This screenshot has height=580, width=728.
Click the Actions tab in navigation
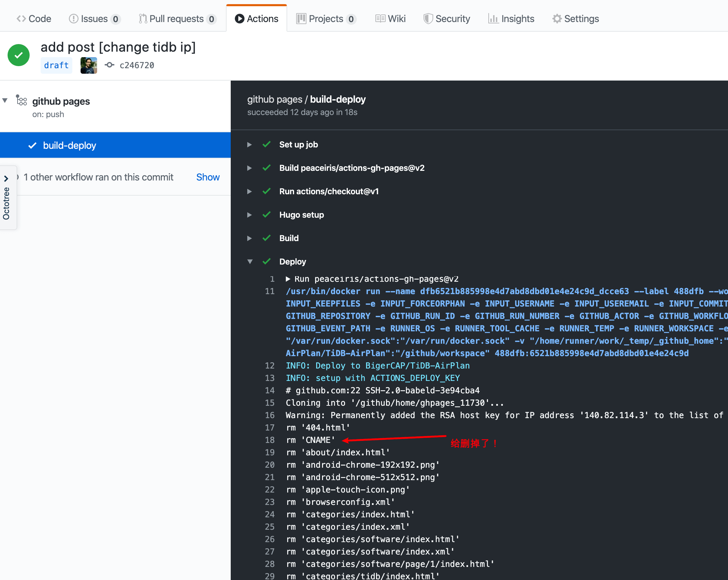[x=256, y=19]
